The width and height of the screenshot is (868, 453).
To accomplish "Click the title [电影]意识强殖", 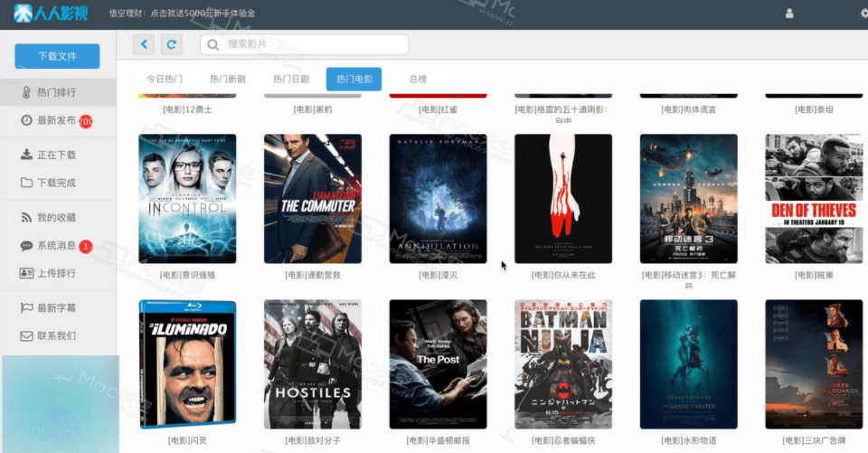I will click(187, 275).
